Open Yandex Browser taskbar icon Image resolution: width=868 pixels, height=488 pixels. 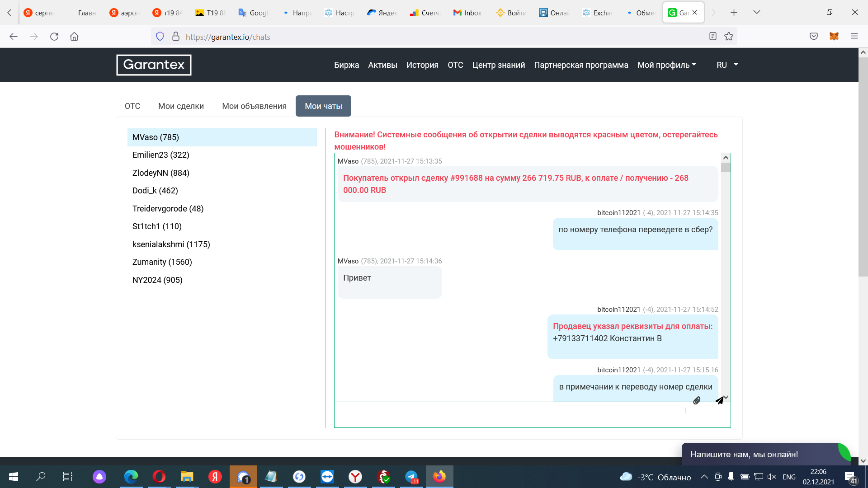355,477
